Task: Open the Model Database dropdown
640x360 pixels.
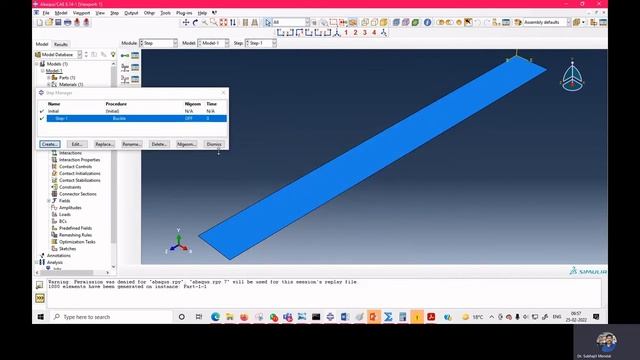Action: click(58, 54)
